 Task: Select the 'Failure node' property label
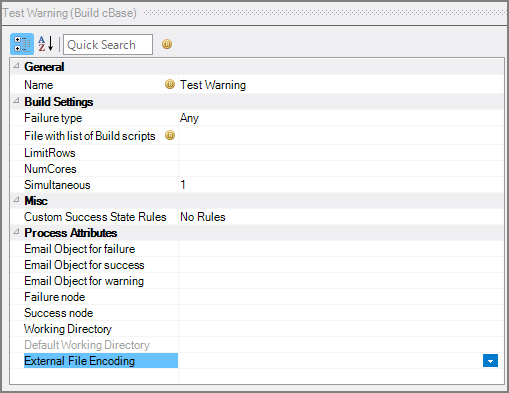point(55,297)
